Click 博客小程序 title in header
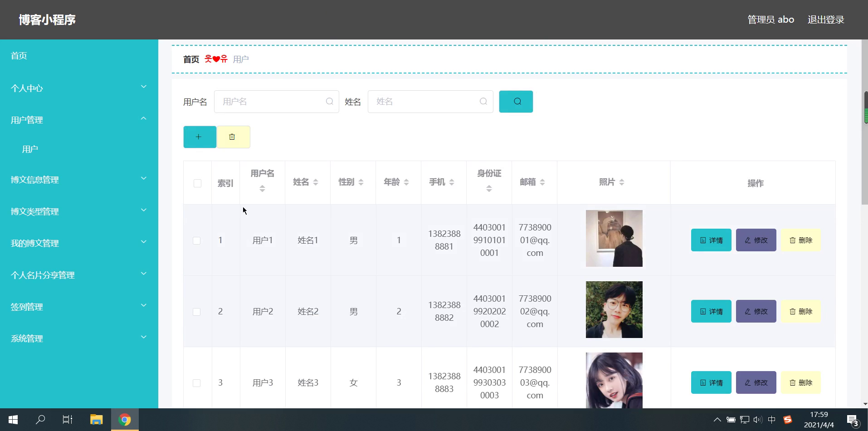The width and height of the screenshot is (868, 431). pyautogui.click(x=47, y=20)
